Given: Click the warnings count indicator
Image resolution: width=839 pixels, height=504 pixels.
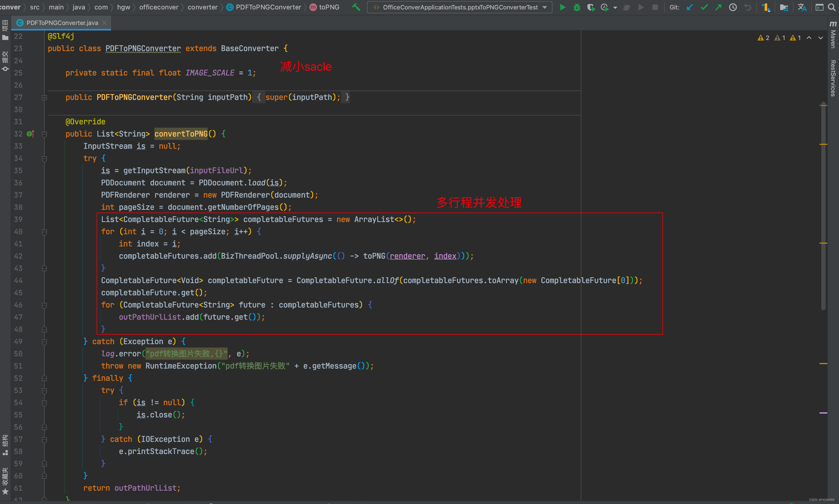Looking at the screenshot, I should pos(779,38).
